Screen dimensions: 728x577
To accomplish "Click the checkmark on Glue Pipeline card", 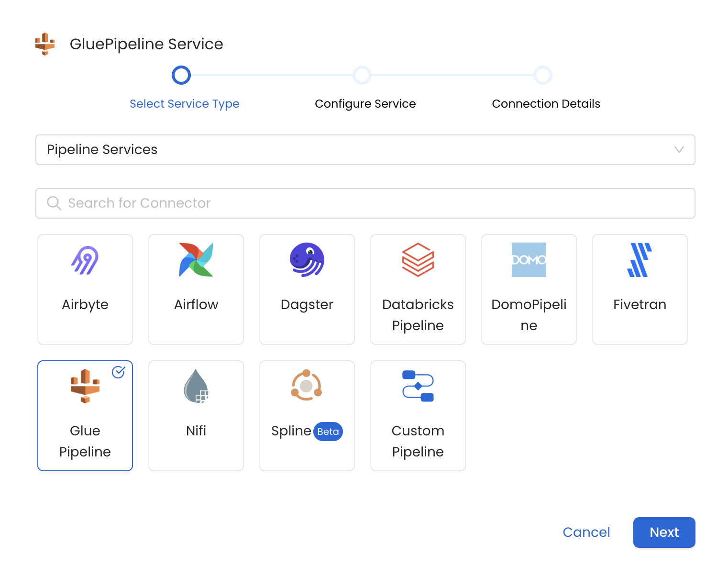I will pos(119,372).
